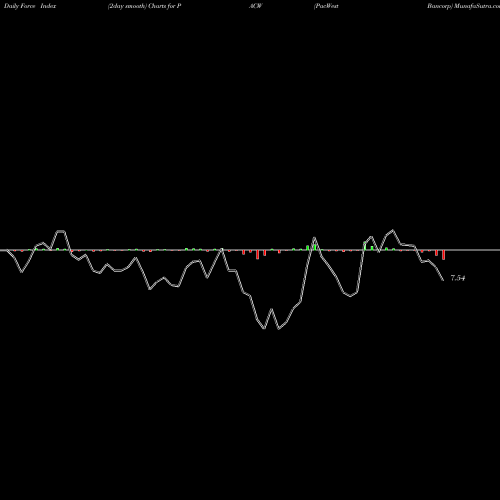500x500 pixels.
Task: Click the '(2day smooth) Charts for P' text
Action: [144, 6]
